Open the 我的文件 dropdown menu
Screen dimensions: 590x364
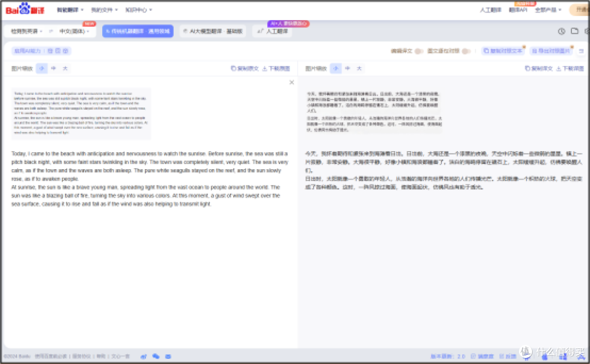click(x=104, y=10)
